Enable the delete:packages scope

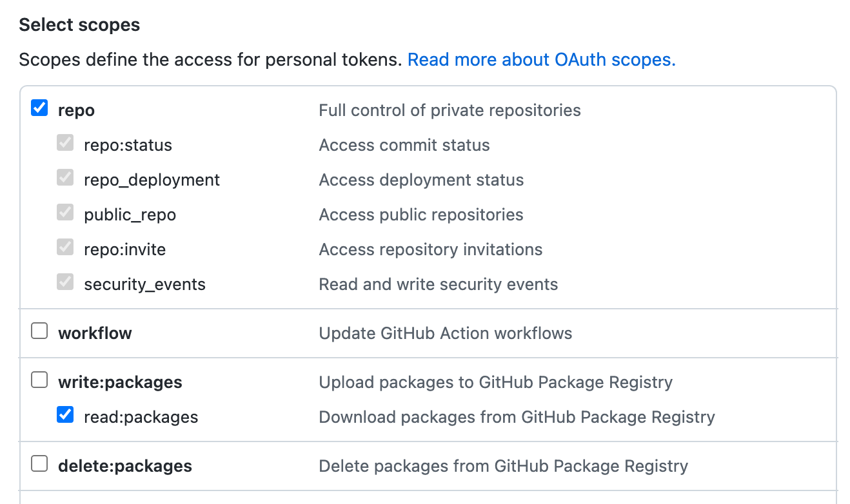39,463
